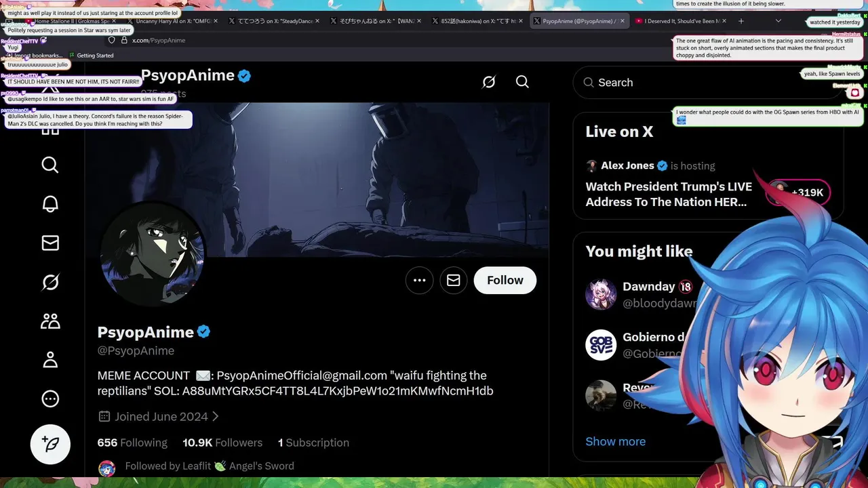Open Alex Jones live broadcast title
Screen dimensions: 868x488
click(x=669, y=194)
